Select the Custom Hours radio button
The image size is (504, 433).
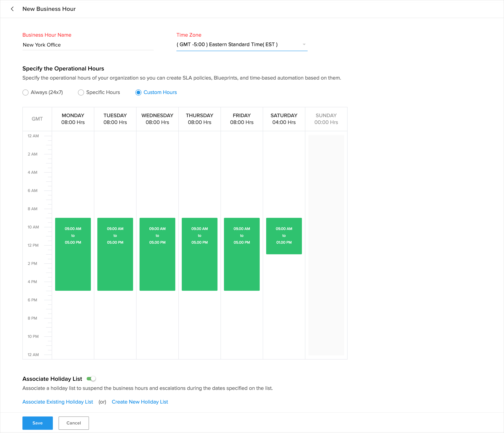click(138, 92)
